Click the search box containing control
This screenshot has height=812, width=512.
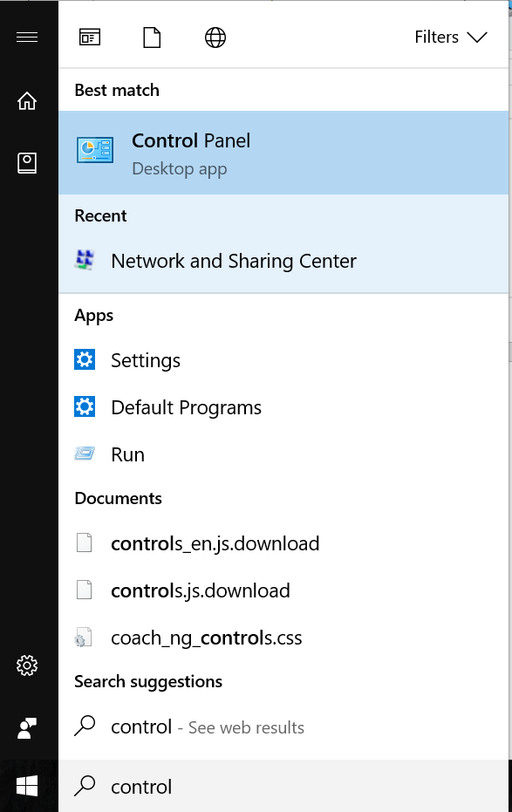tap(283, 786)
